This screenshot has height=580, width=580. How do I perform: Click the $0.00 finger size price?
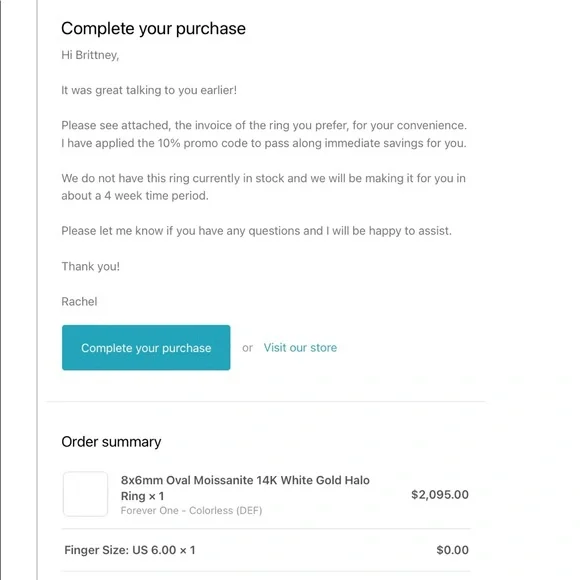tap(452, 550)
